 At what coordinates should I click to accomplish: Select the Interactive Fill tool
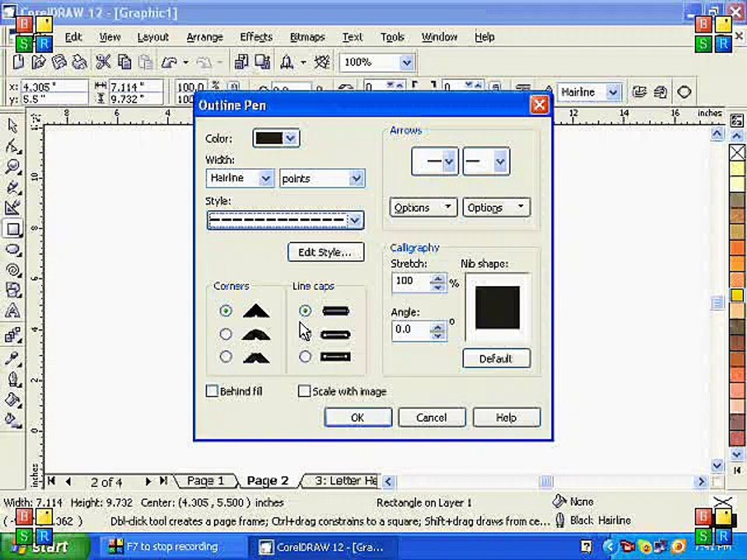[13, 420]
